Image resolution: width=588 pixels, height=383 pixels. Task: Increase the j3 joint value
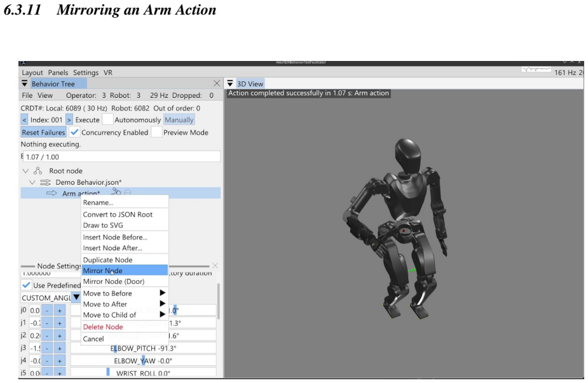click(x=60, y=348)
